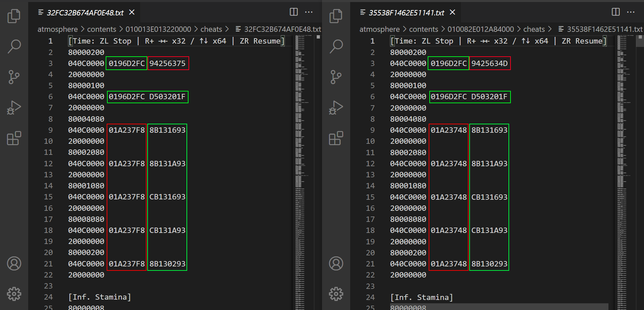Screen dimensions: 644x310
Task: Click value 9425634D in right editor
Action: tap(489, 63)
